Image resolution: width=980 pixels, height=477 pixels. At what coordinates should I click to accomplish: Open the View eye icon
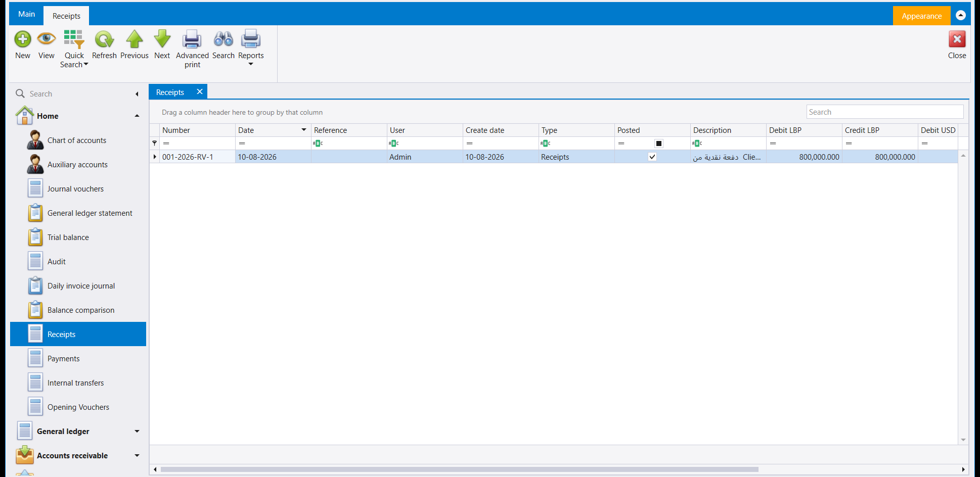47,39
